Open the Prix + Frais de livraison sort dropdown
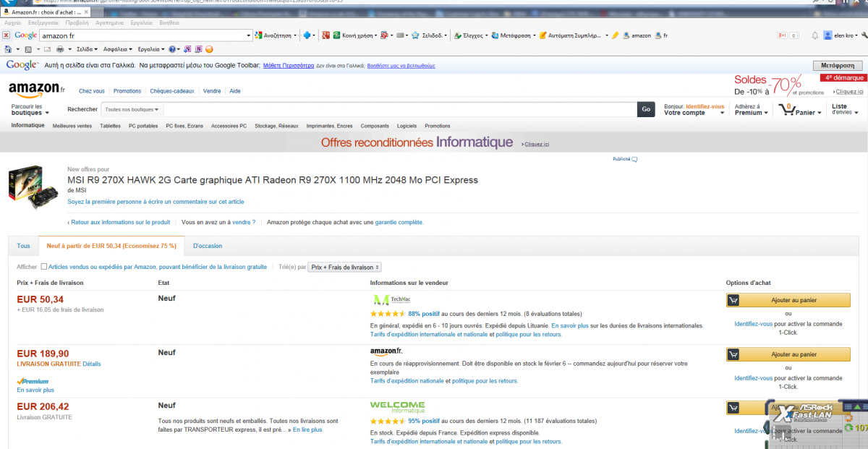 [x=344, y=267]
